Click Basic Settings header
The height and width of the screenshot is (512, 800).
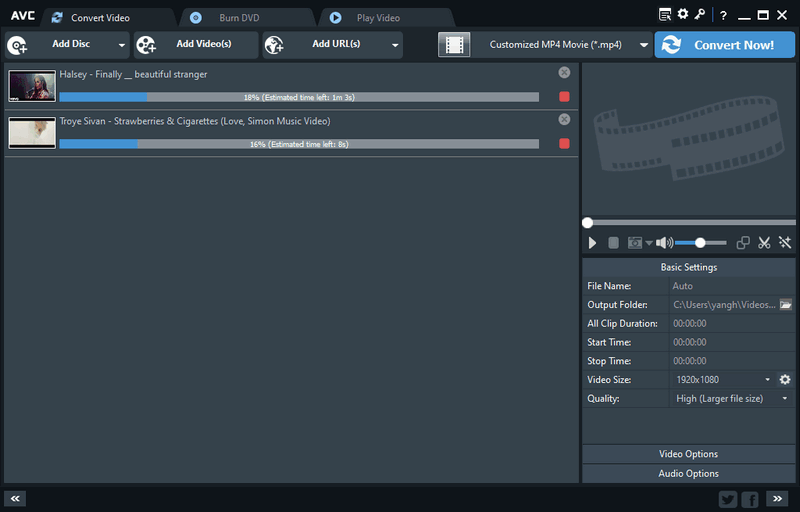tap(688, 267)
